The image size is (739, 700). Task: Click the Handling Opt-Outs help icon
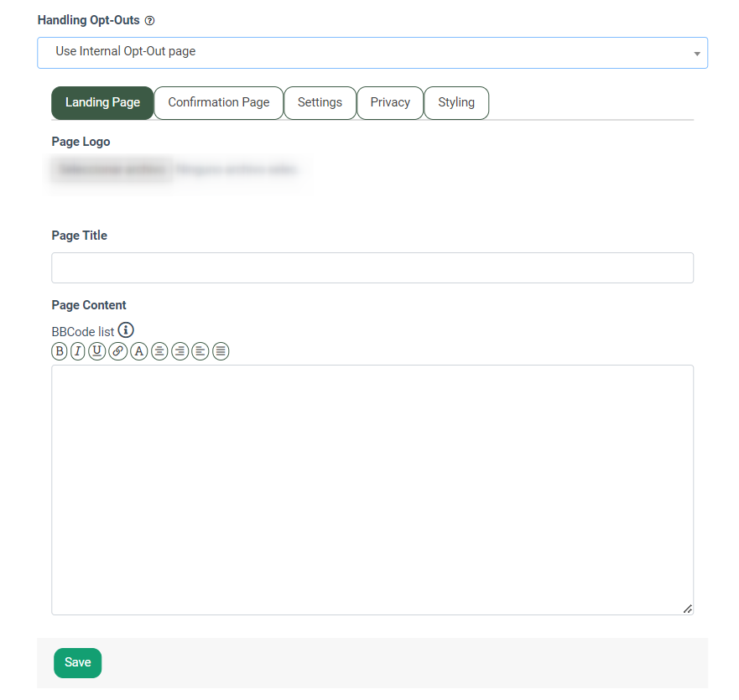(149, 21)
